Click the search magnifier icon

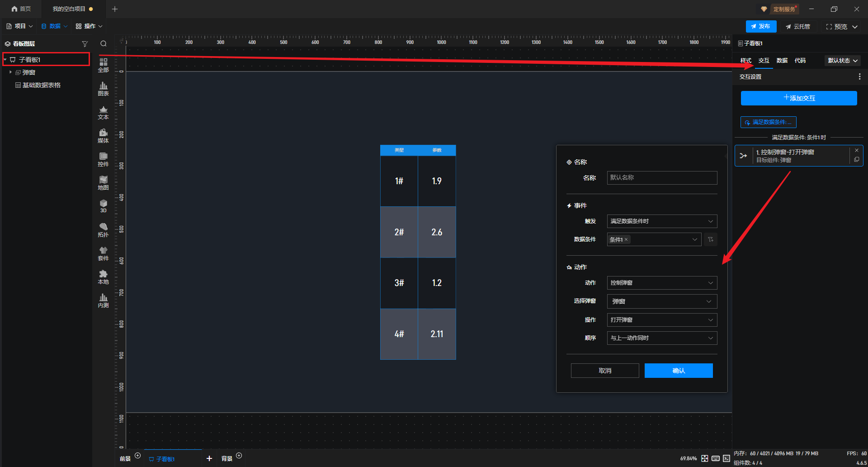104,44
